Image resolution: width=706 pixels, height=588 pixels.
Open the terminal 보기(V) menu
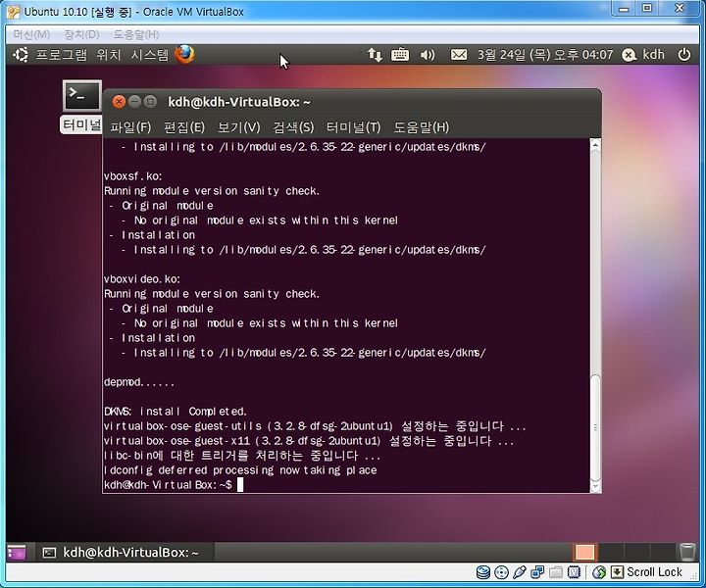coord(238,127)
